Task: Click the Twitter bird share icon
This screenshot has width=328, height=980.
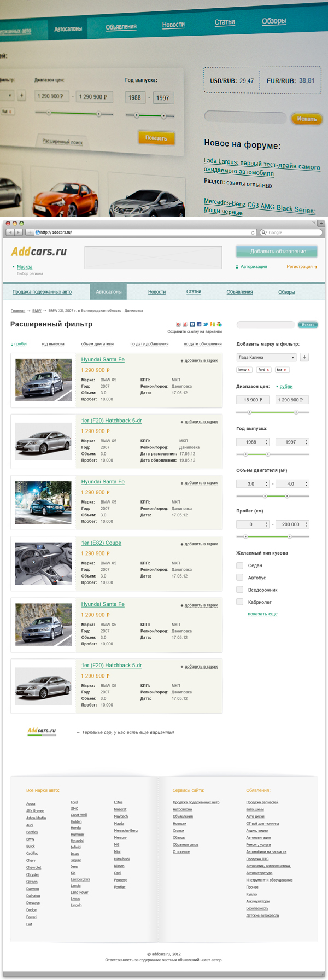Action: click(206, 324)
